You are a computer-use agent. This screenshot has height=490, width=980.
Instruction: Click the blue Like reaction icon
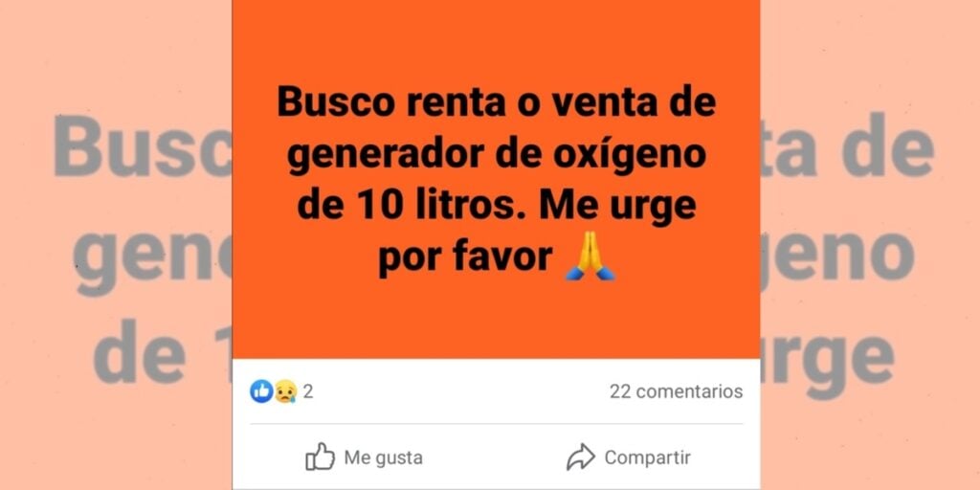[x=261, y=391]
